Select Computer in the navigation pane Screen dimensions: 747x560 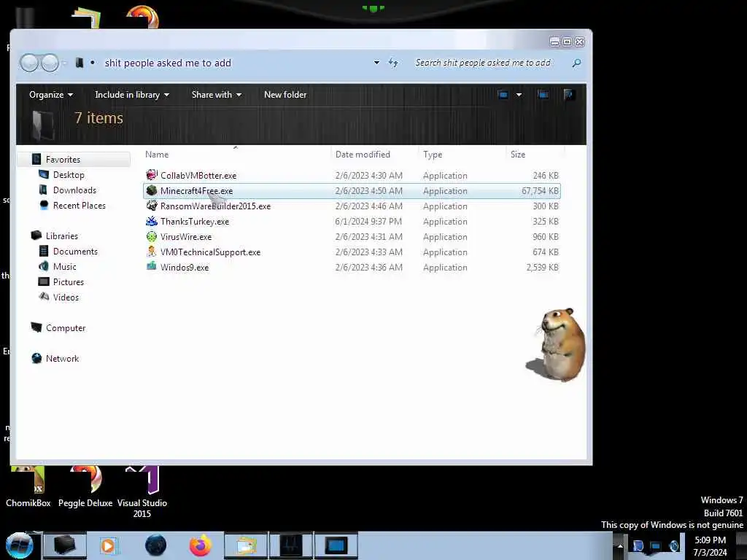[66, 327]
